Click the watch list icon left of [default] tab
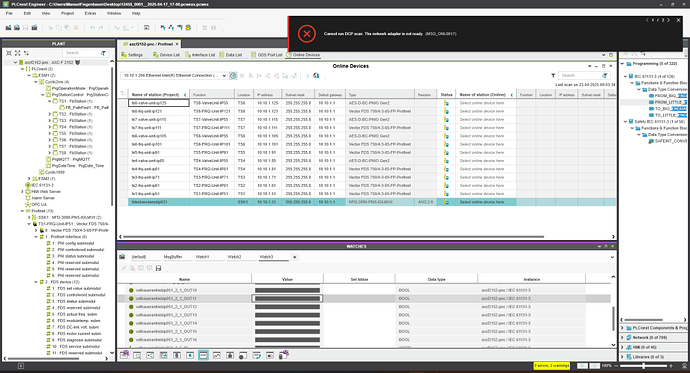Image resolution: width=690 pixels, height=373 pixels. coord(122,256)
